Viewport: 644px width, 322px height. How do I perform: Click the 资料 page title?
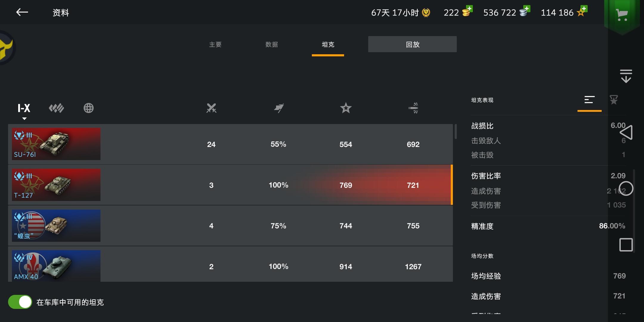pyautogui.click(x=61, y=13)
